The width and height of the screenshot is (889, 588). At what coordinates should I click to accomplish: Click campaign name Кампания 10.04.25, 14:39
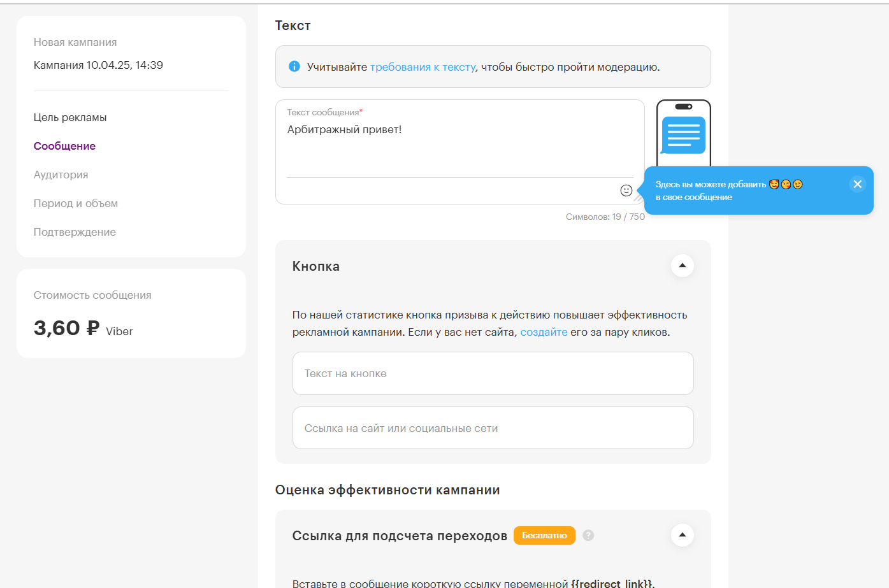(98, 65)
